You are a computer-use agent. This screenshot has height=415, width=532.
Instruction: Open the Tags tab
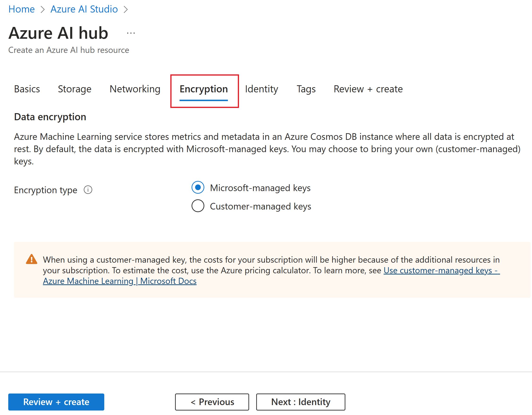click(306, 89)
